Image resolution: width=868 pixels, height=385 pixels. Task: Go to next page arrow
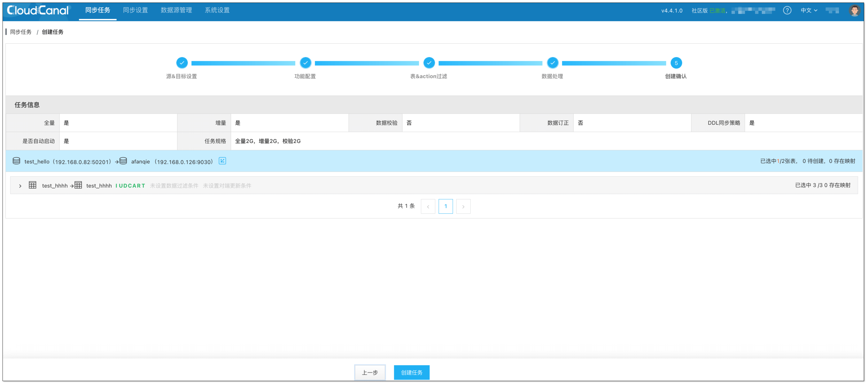pos(463,206)
